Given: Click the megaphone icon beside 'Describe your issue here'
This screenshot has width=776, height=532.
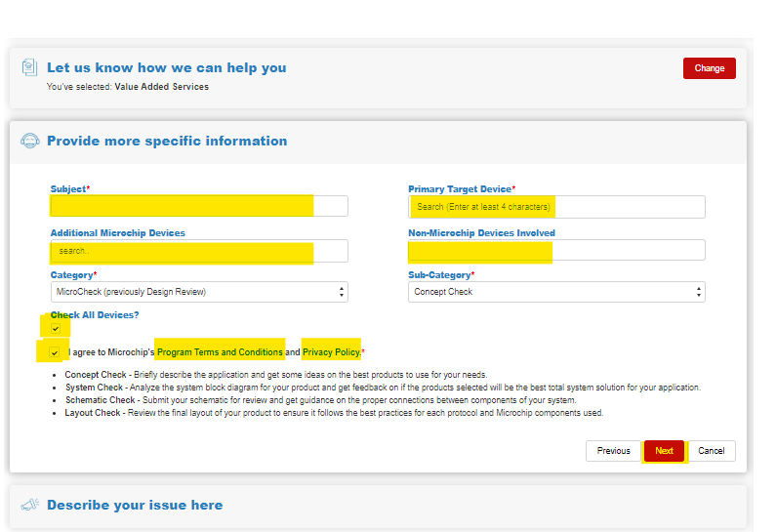Looking at the screenshot, I should (29, 505).
